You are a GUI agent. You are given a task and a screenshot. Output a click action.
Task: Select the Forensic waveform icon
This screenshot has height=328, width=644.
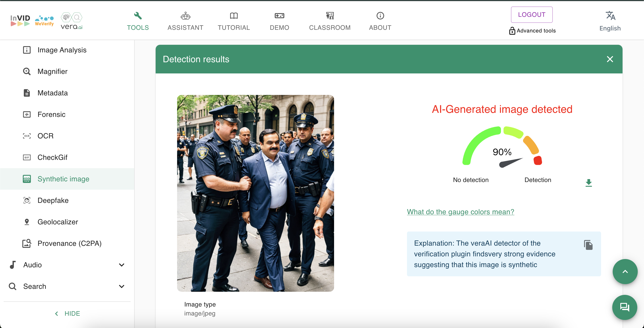point(27,114)
